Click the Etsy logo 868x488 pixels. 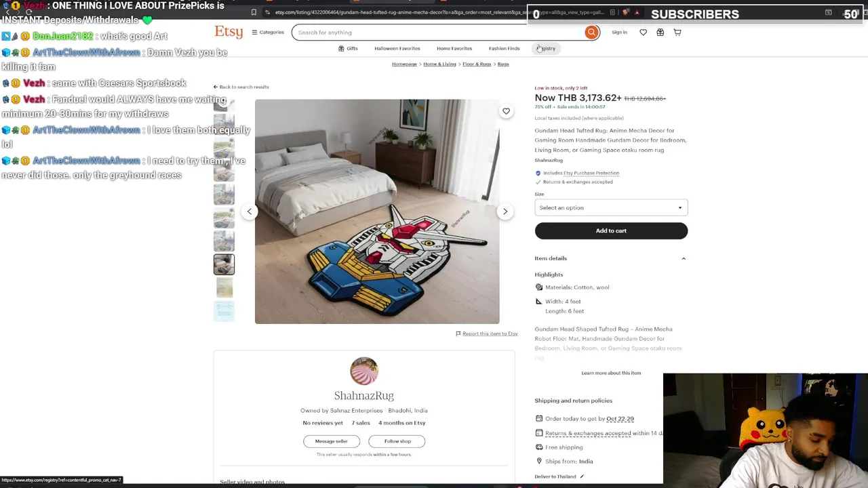[229, 32]
